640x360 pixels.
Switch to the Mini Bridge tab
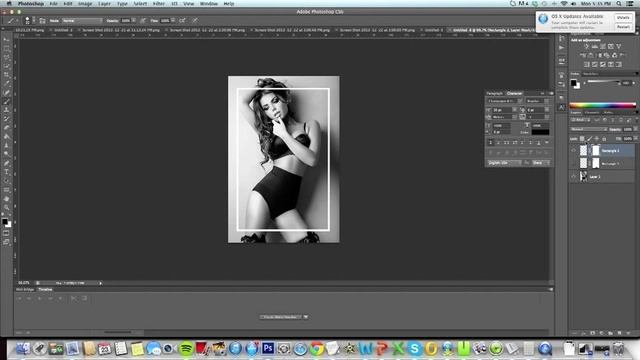(x=25, y=289)
